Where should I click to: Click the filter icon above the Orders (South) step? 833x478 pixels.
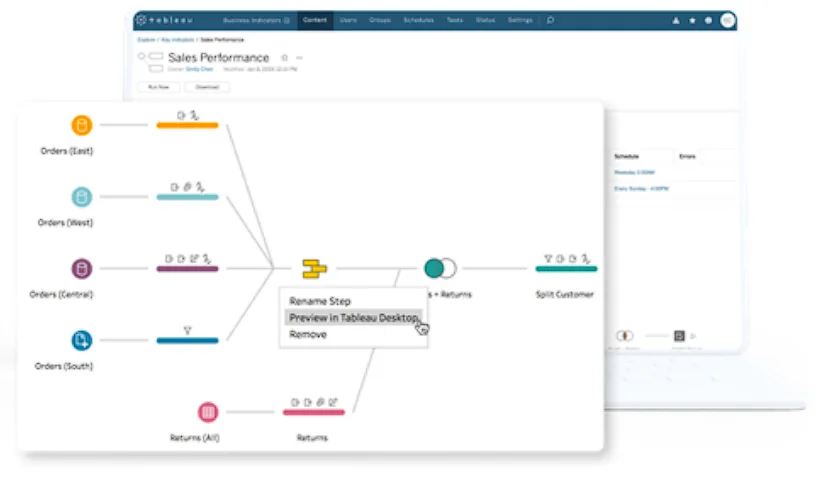coord(188,330)
